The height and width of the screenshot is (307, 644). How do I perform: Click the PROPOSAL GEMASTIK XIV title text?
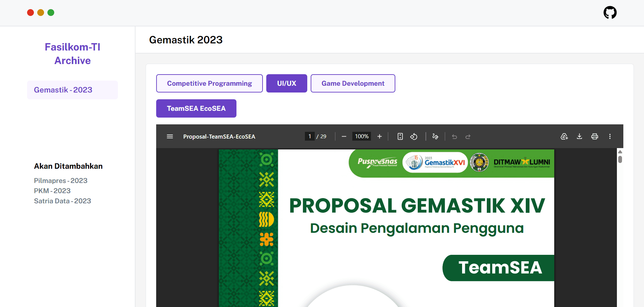[x=417, y=206]
